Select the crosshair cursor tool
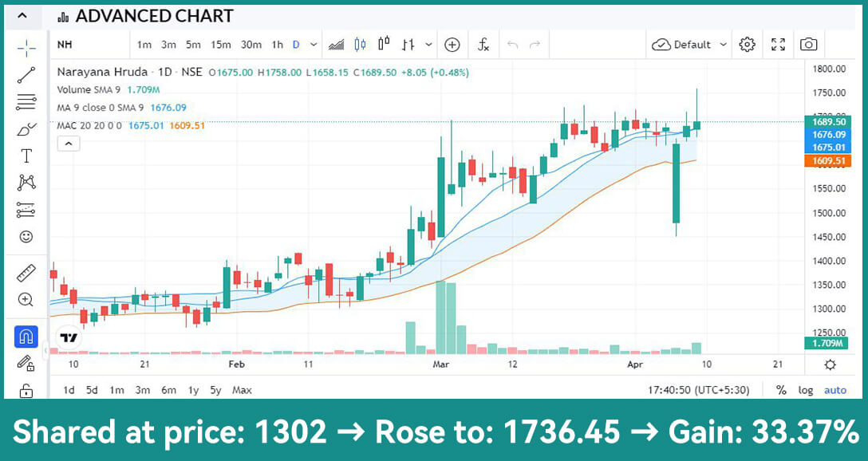868x461 pixels. pos(26,48)
